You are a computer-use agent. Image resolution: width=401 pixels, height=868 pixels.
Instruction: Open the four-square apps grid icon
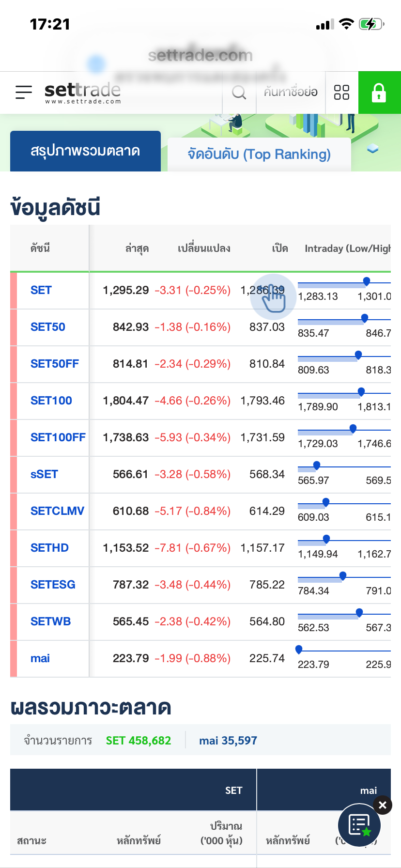point(341,92)
